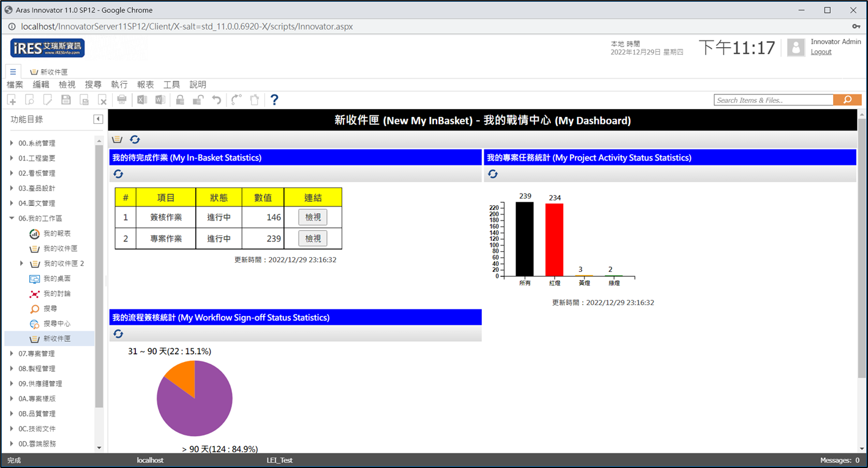Click 檢視 button for 簽核作業 row

313,217
